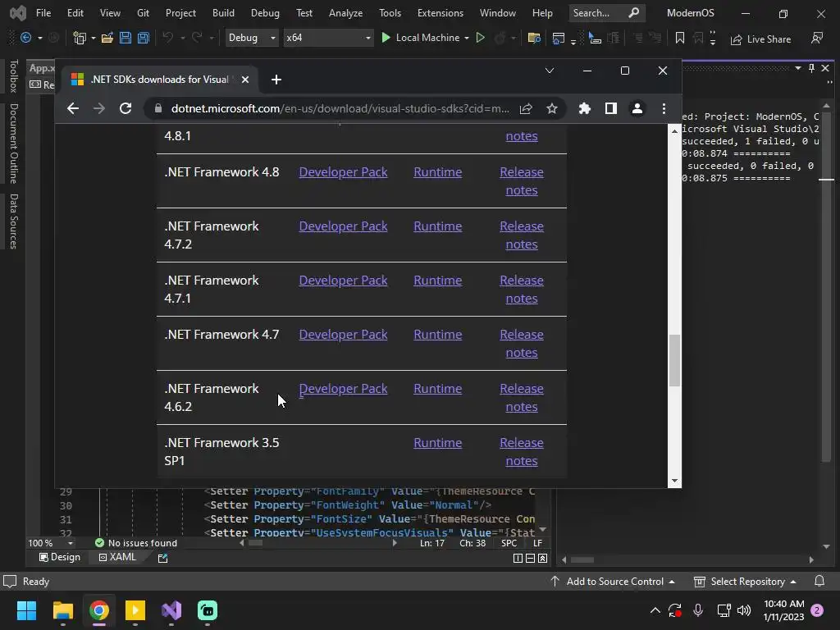Open the Build menu
This screenshot has width=840, height=630.
(x=223, y=13)
